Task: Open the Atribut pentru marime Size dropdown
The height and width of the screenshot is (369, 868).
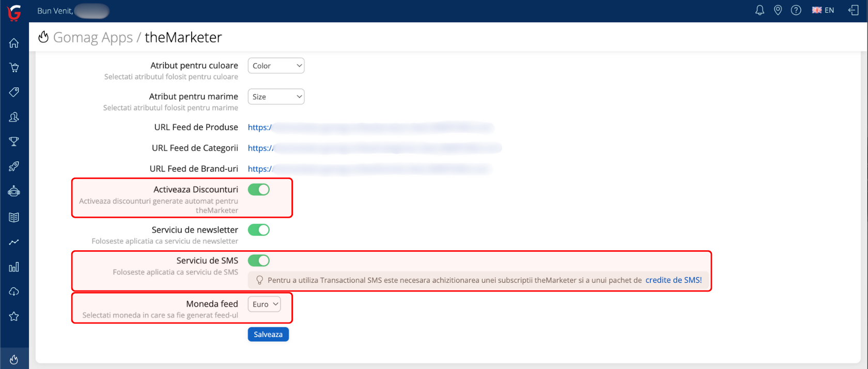Action: point(276,97)
